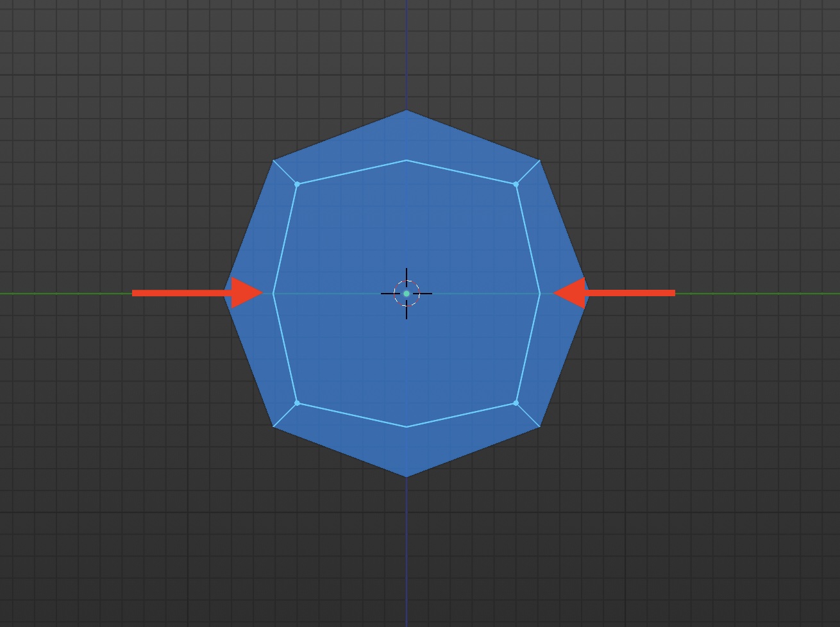Click the left red arrow's arrowhead
840x627 pixels.
245,293
